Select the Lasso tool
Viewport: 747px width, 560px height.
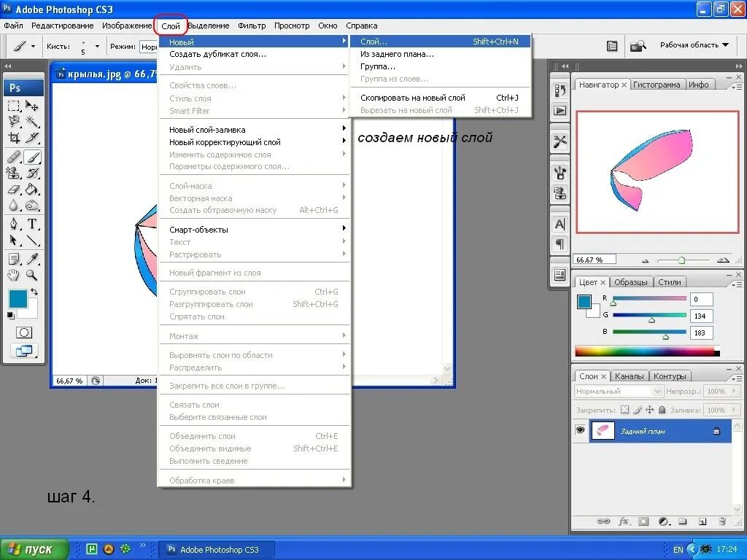(15, 122)
